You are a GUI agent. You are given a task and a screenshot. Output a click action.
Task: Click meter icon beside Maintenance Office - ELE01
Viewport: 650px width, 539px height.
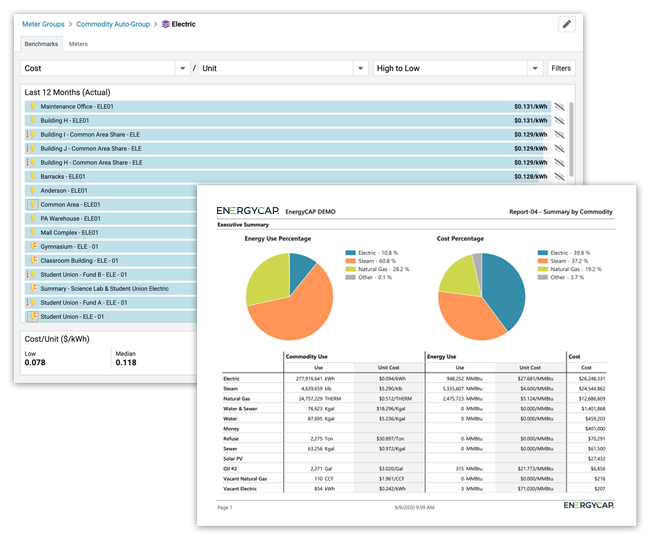pos(32,106)
